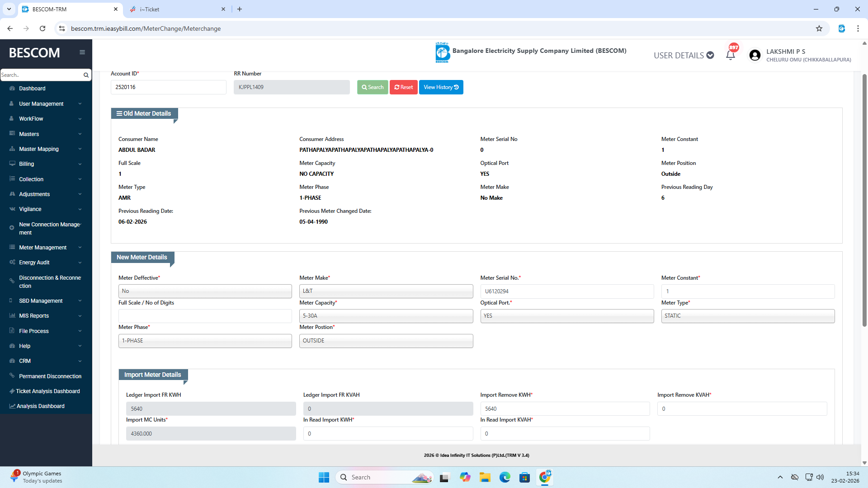Click the Meter Serial No. input field
The image size is (868, 488).
(x=566, y=291)
